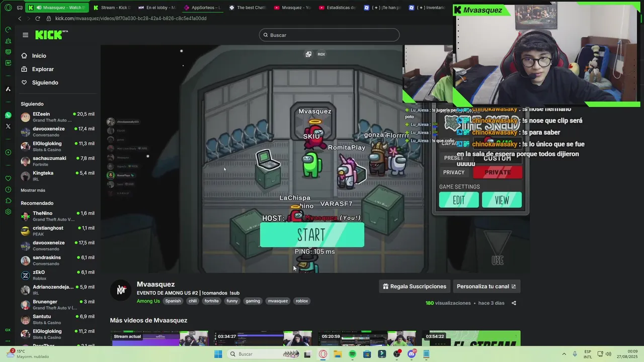Click Regala Suscripciones button
The height and width of the screenshot is (362, 644).
tap(414, 287)
